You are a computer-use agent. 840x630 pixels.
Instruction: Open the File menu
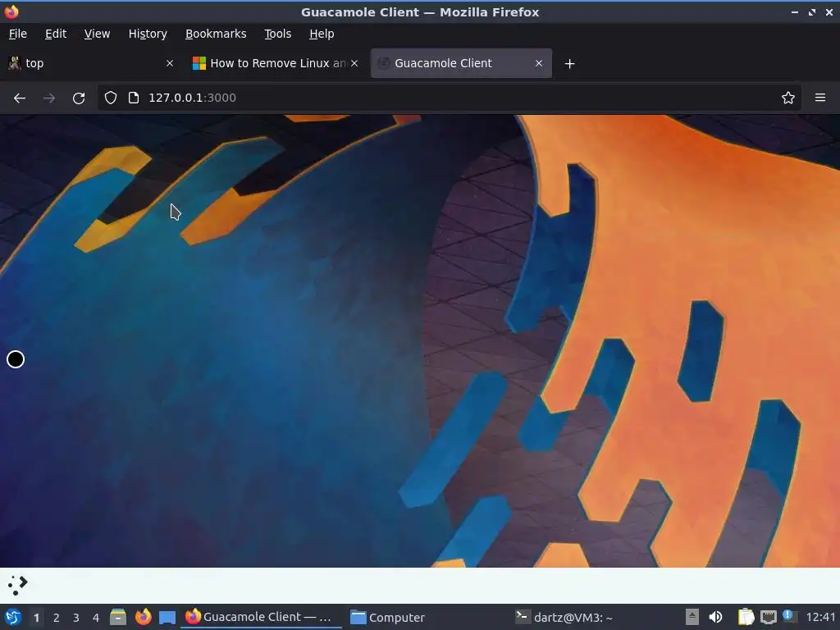[18, 34]
